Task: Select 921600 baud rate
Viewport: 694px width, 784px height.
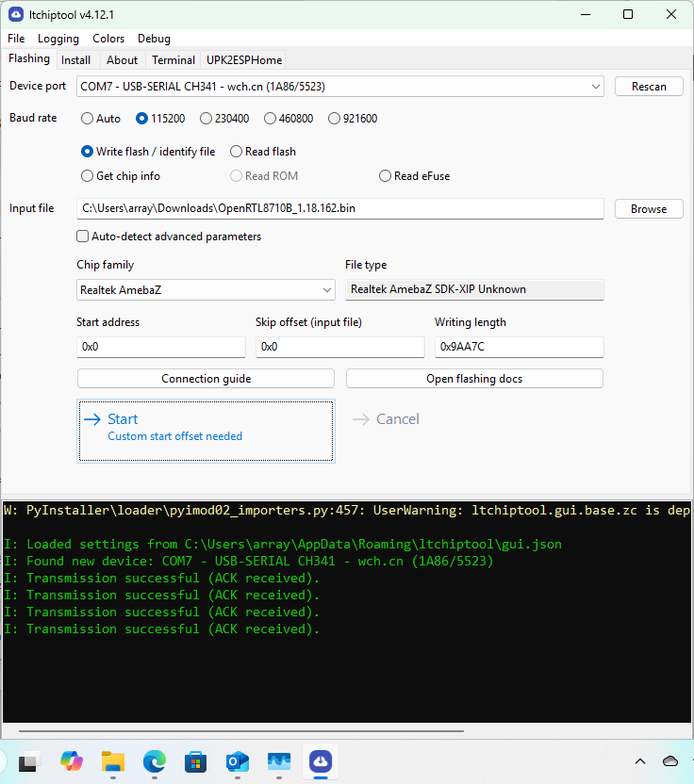Action: pos(353,119)
